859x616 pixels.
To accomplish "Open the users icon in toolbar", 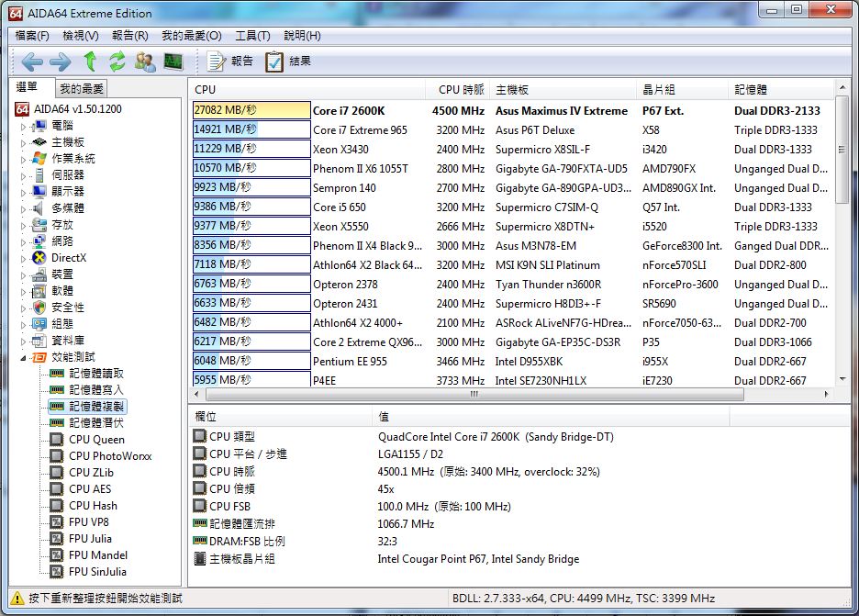I will tap(145, 62).
